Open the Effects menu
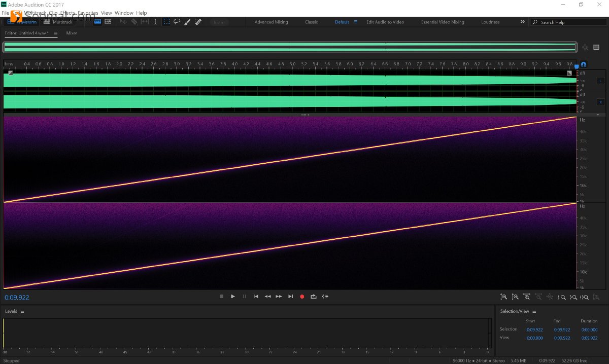Screen dimensions: 609x364 (67, 13)
